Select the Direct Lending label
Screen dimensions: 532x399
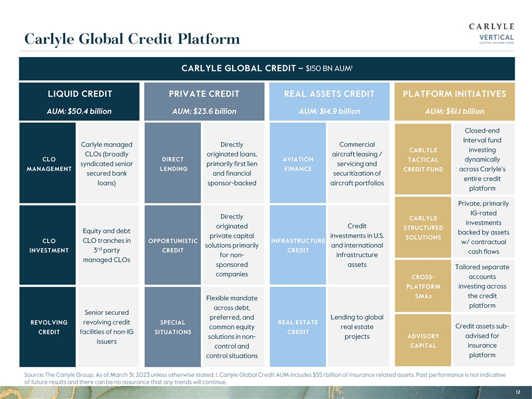[173, 163]
